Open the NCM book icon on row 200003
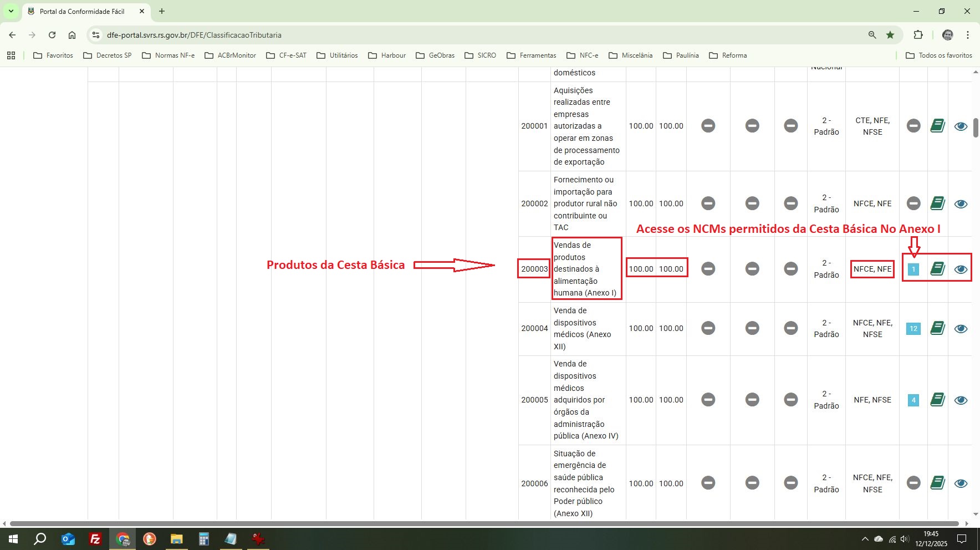Screen dimensions: 980x550 coord(938,268)
